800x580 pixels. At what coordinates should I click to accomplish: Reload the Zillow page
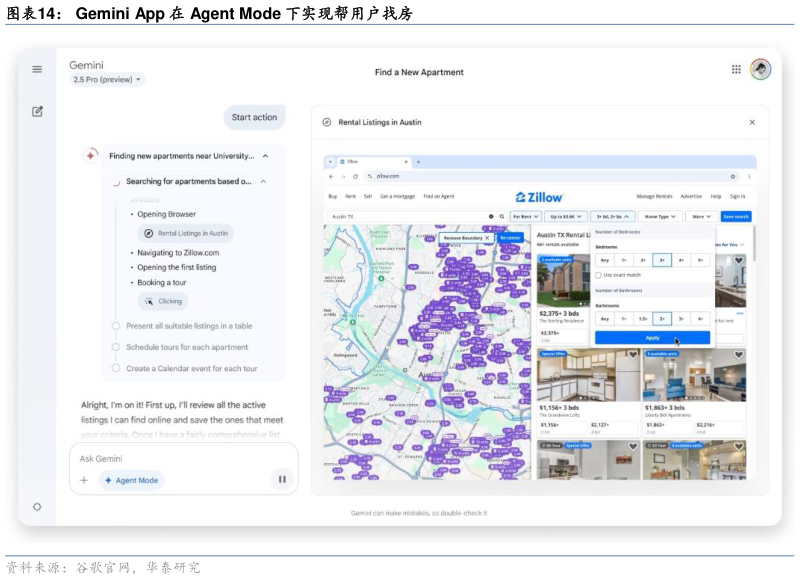355,176
